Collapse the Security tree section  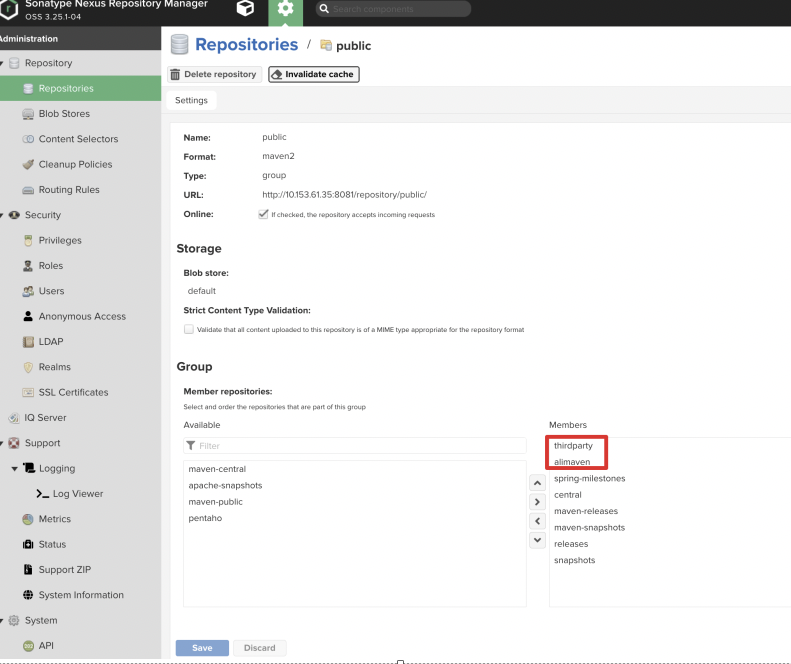point(2,215)
